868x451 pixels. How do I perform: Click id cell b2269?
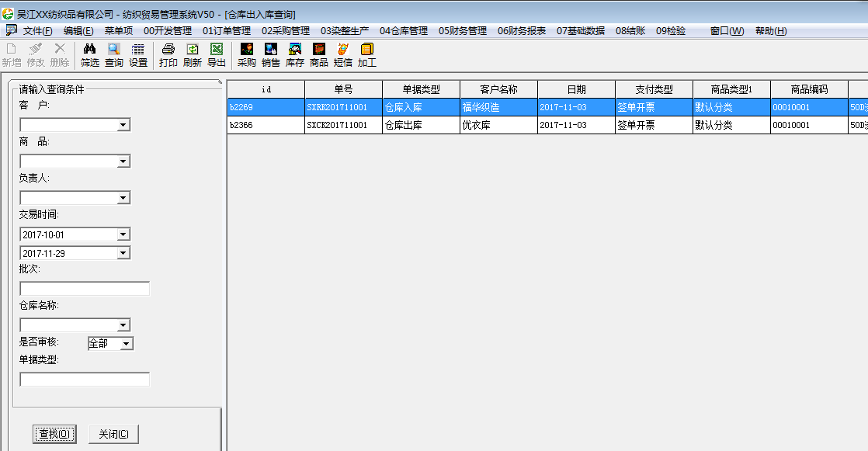[x=266, y=107]
